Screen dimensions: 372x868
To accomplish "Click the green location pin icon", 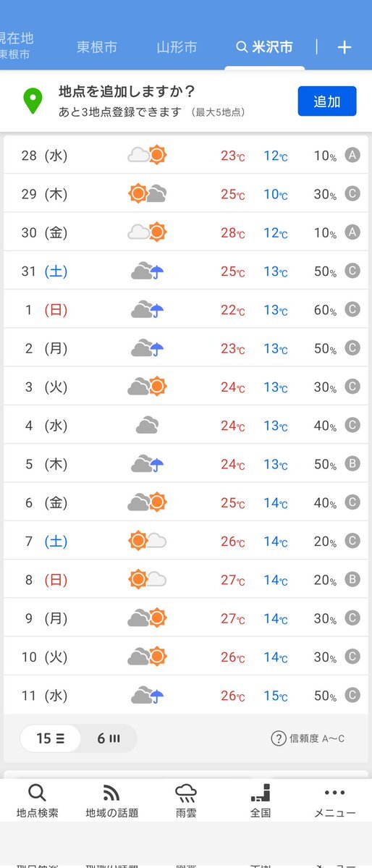I will tap(33, 101).
